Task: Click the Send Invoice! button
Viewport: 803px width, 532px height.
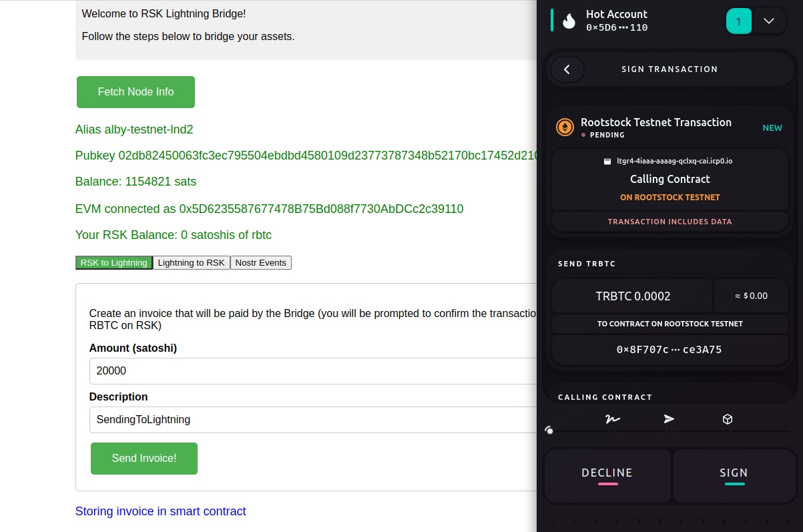Action: pyautogui.click(x=144, y=459)
